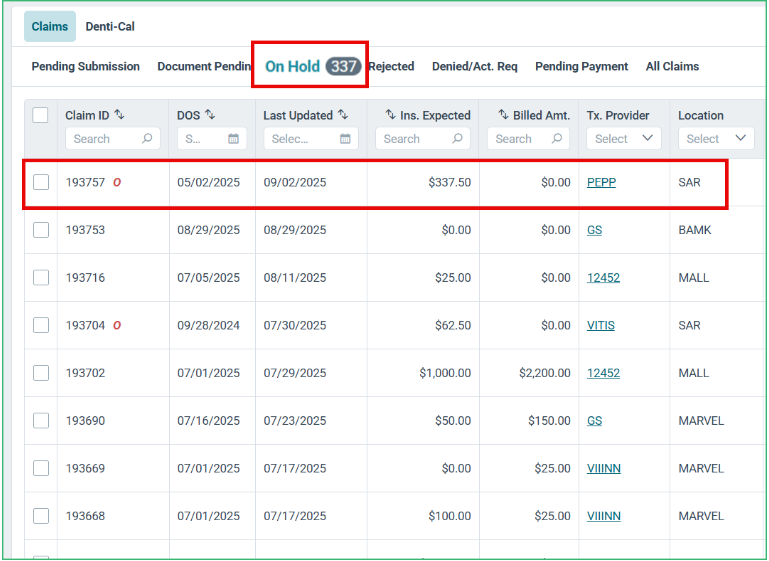Switch to the Denti-Cal tab
Viewport: 769px width, 561px height.
pos(110,26)
